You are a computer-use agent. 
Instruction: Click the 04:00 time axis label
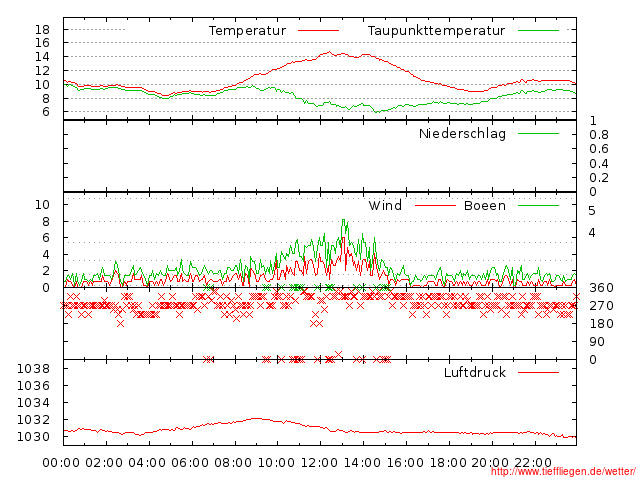coord(147,463)
